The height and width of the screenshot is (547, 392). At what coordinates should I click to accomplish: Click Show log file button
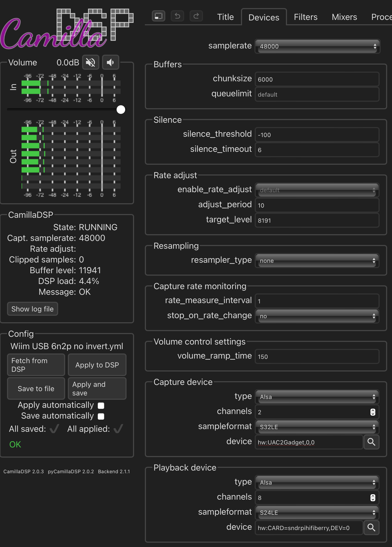(x=33, y=309)
